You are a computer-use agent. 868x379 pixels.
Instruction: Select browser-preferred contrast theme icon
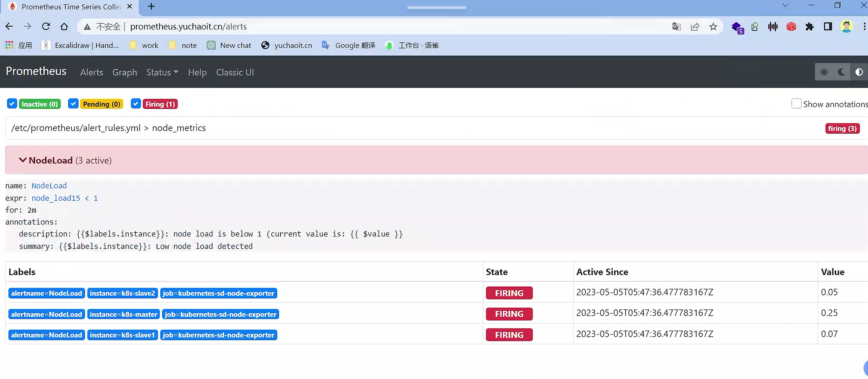[x=859, y=72]
